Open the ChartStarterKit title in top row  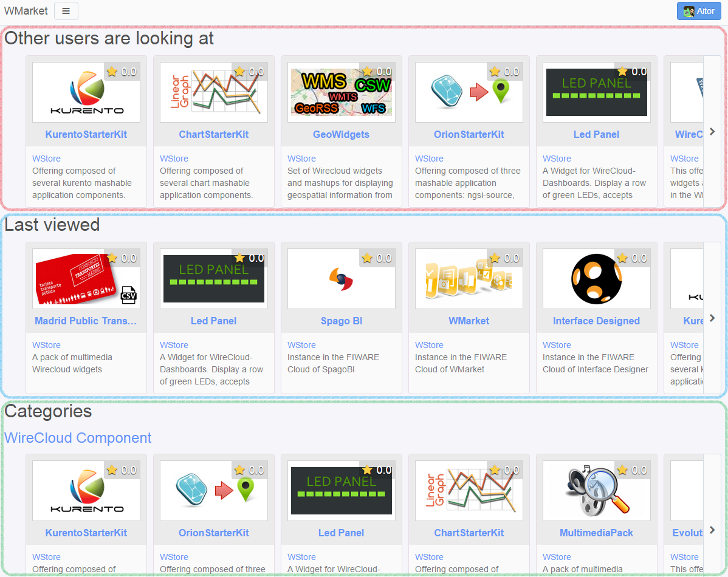(213, 135)
